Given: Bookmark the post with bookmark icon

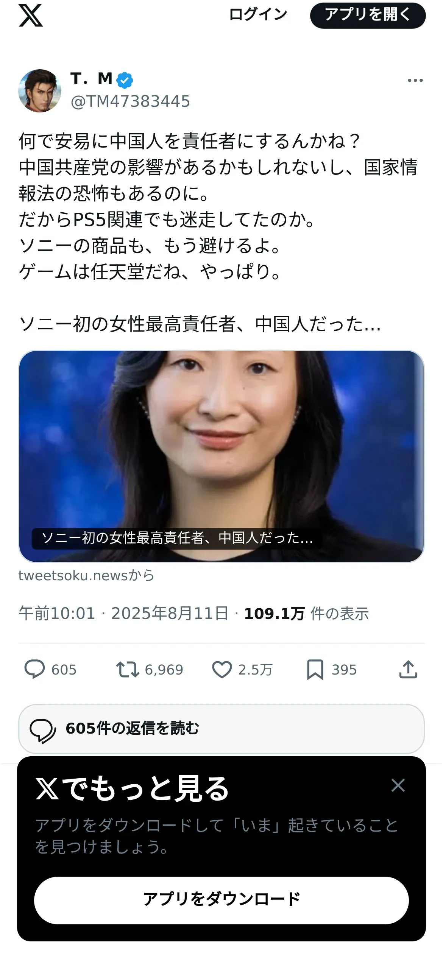Looking at the screenshot, I should [315, 670].
